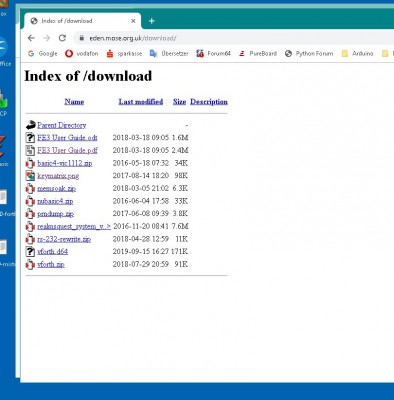Sort listing by Size column
This screenshot has width=394, height=400.
pos(179,102)
